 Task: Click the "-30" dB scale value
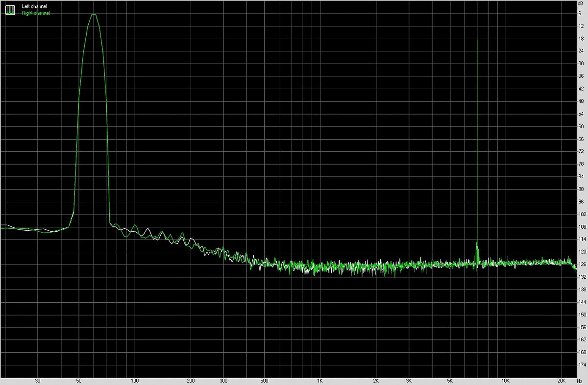(x=581, y=64)
